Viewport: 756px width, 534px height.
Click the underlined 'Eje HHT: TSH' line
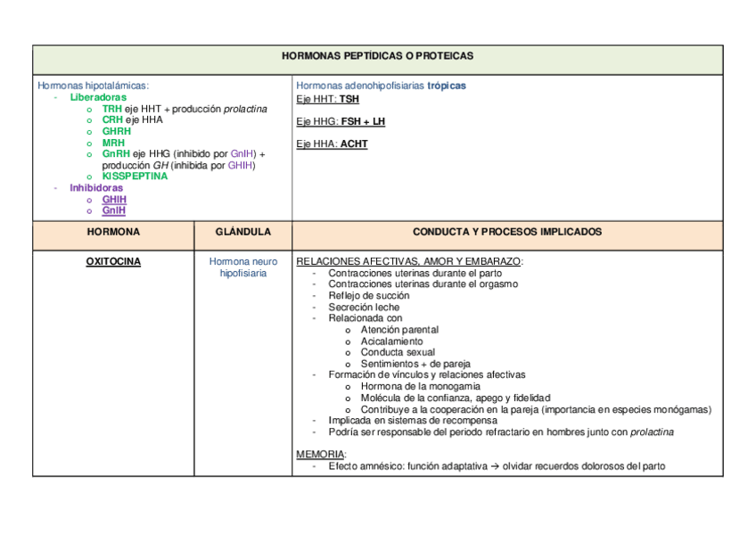pyautogui.click(x=327, y=100)
